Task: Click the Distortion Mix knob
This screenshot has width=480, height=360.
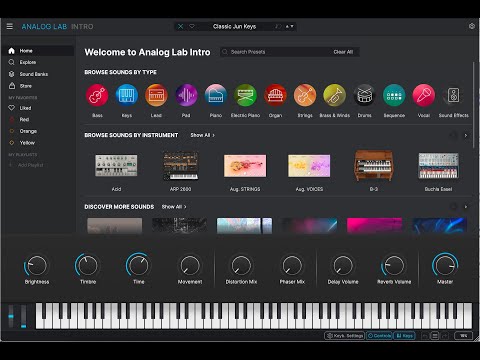Action: pyautogui.click(x=241, y=266)
